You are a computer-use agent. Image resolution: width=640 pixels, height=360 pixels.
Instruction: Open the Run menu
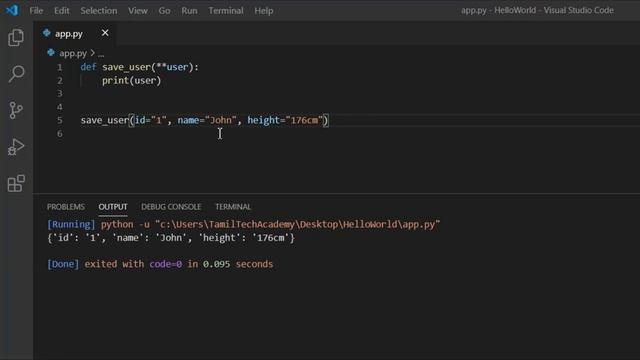coord(189,11)
